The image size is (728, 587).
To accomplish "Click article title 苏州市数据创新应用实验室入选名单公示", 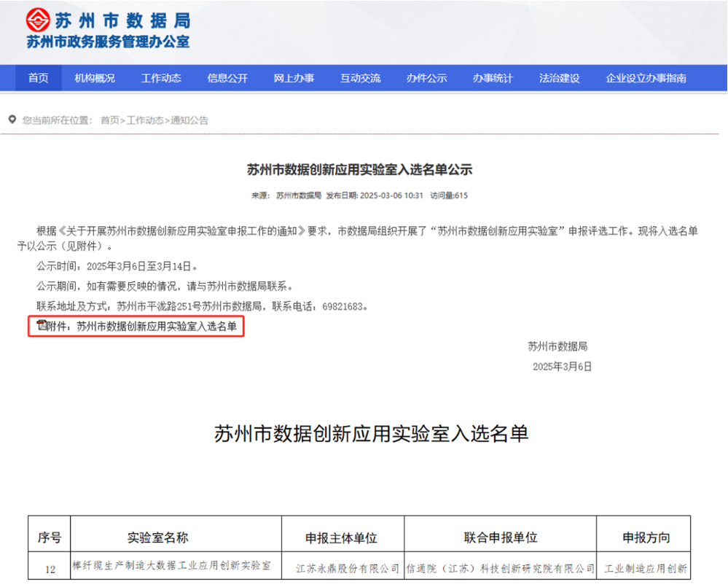I will point(359,169).
